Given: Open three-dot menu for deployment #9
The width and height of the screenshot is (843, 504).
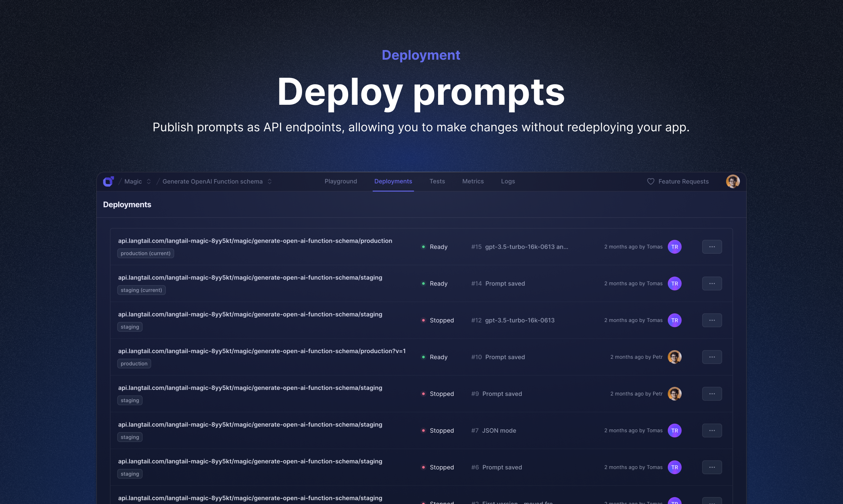Looking at the screenshot, I should click(712, 394).
